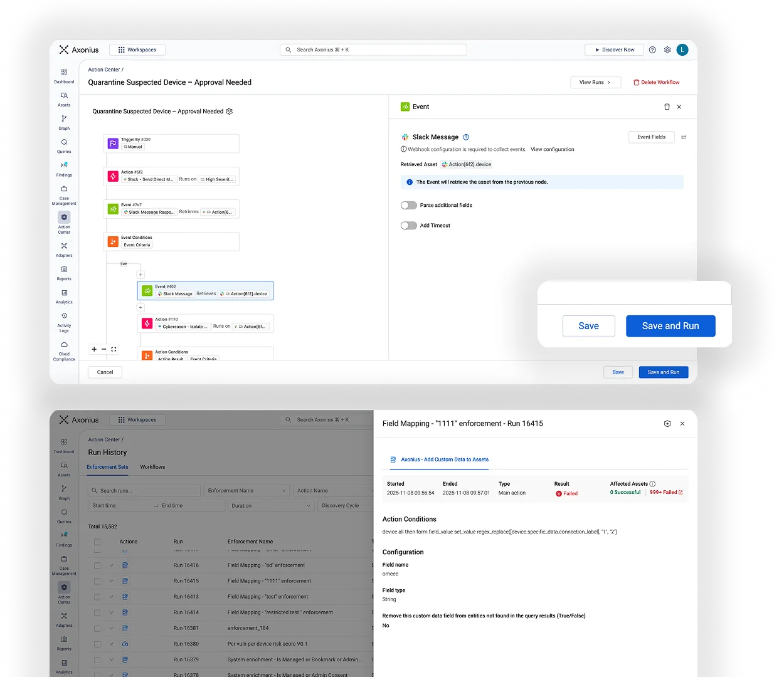The image size is (784, 677).
Task: Open Adapters in the workflow editor sidebar
Action: click(64, 250)
